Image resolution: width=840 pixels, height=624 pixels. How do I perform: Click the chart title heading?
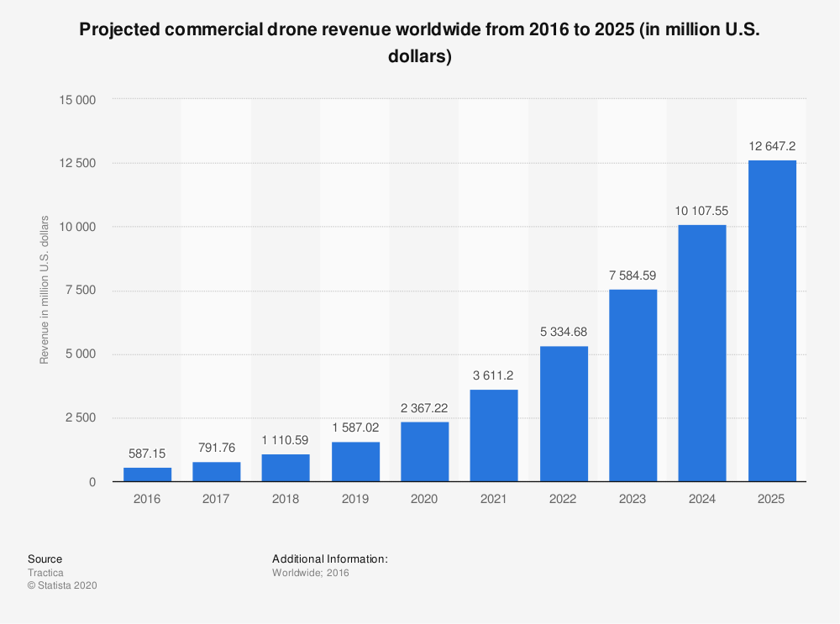click(x=419, y=42)
